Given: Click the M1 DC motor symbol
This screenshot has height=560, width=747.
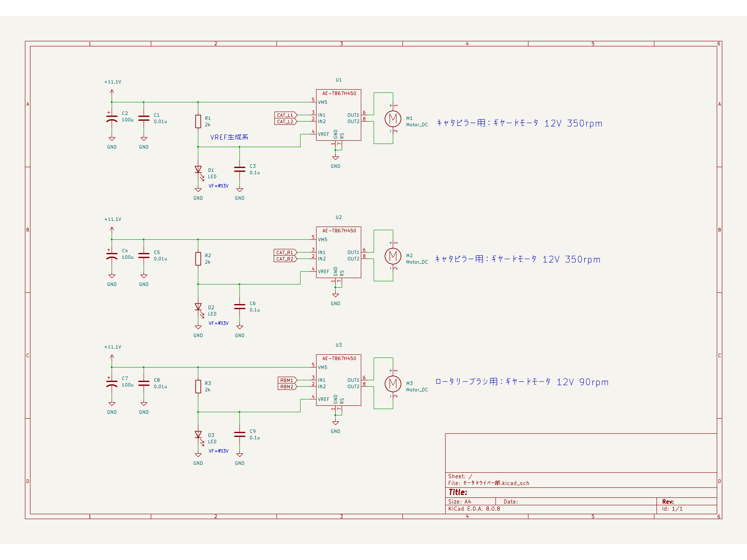Looking at the screenshot, I should [x=393, y=118].
